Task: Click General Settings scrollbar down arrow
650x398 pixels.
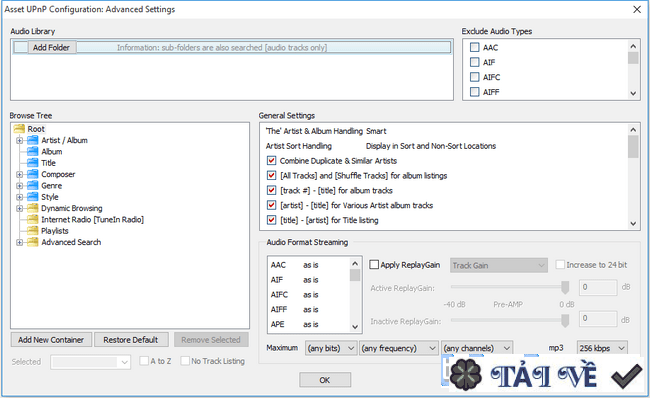Action: (x=633, y=223)
